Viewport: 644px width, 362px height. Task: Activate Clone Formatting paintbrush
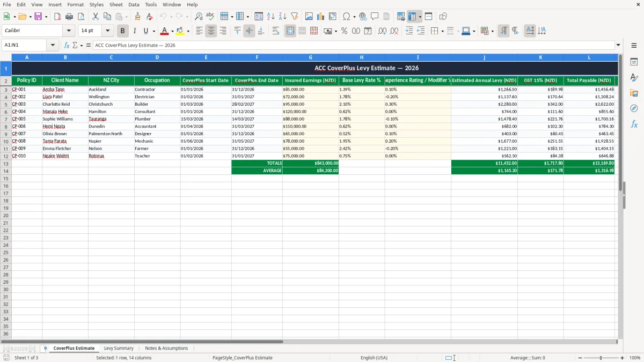pos(138,17)
